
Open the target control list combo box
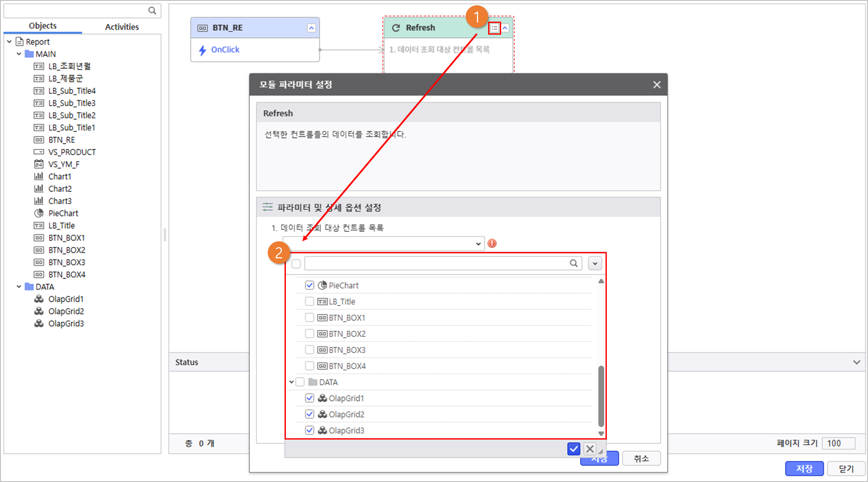478,244
